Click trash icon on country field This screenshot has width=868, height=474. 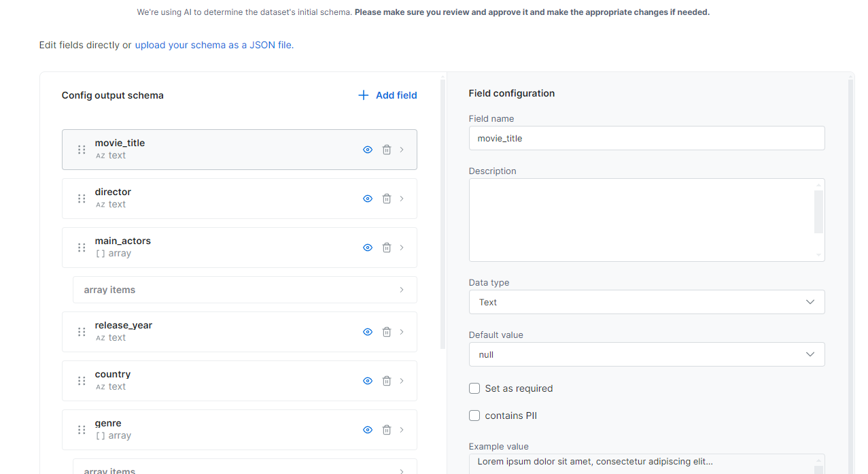[387, 381]
